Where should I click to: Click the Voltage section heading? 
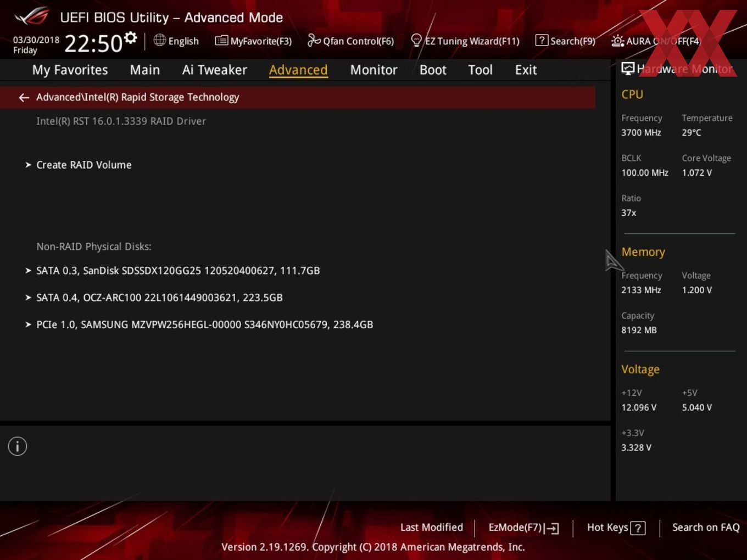(640, 369)
